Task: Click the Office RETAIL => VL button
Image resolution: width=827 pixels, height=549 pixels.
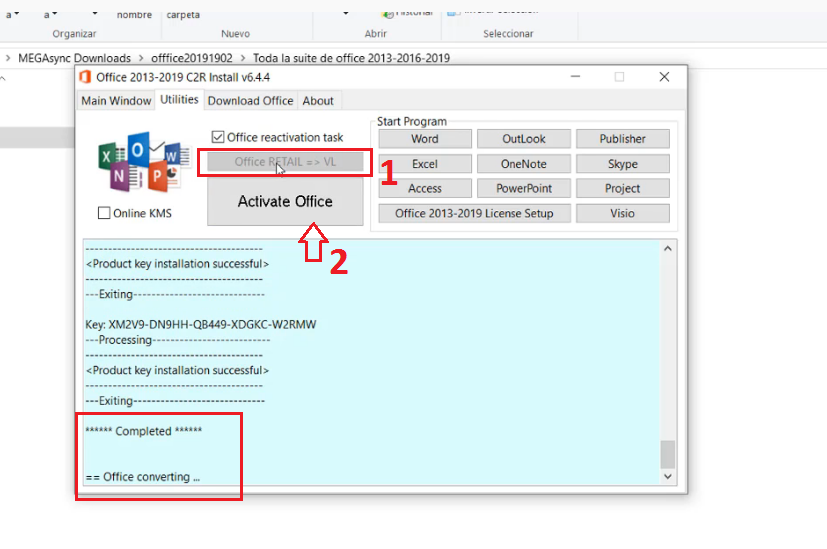Action: tap(285, 162)
